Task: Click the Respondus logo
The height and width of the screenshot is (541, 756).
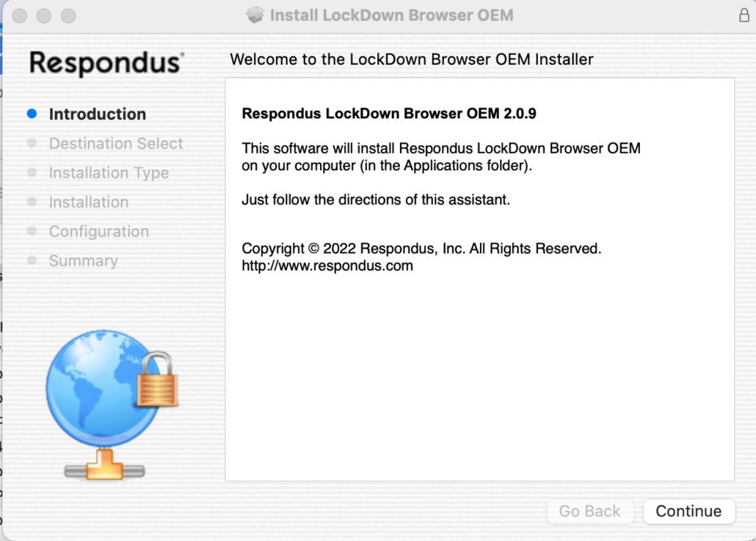Action: click(x=106, y=63)
